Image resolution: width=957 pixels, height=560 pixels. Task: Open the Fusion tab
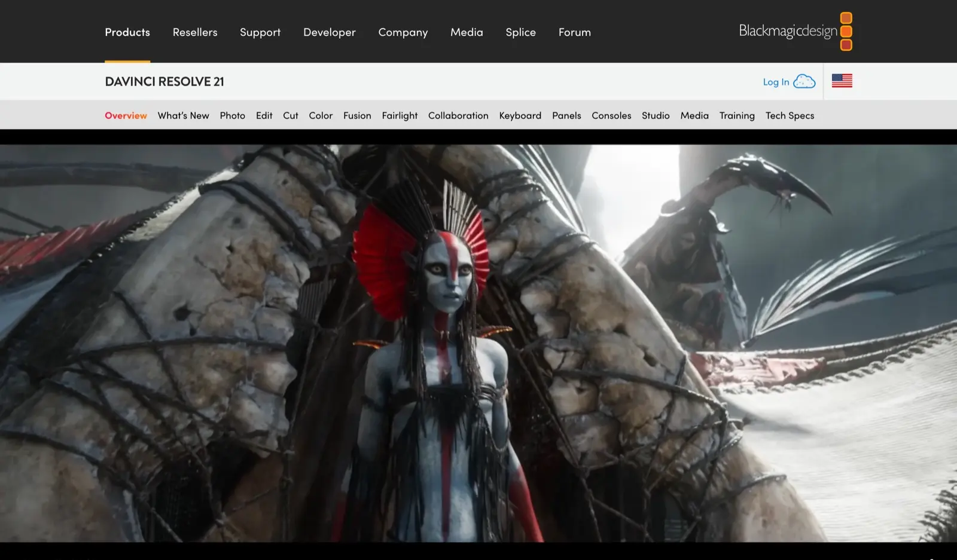click(357, 115)
